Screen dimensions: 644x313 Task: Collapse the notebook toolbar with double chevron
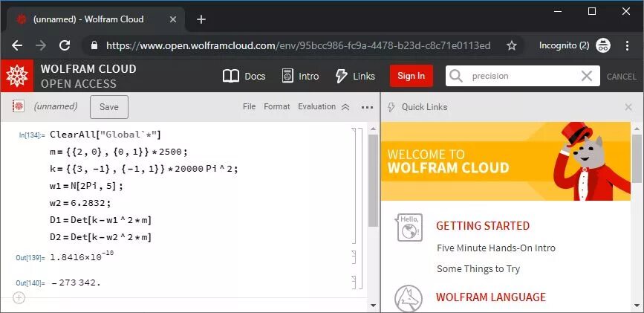pos(346,107)
